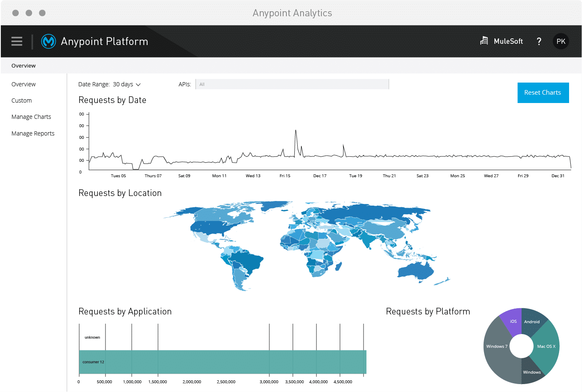582x392 pixels.
Task: Open the hamburger navigation menu
Action: pos(17,41)
